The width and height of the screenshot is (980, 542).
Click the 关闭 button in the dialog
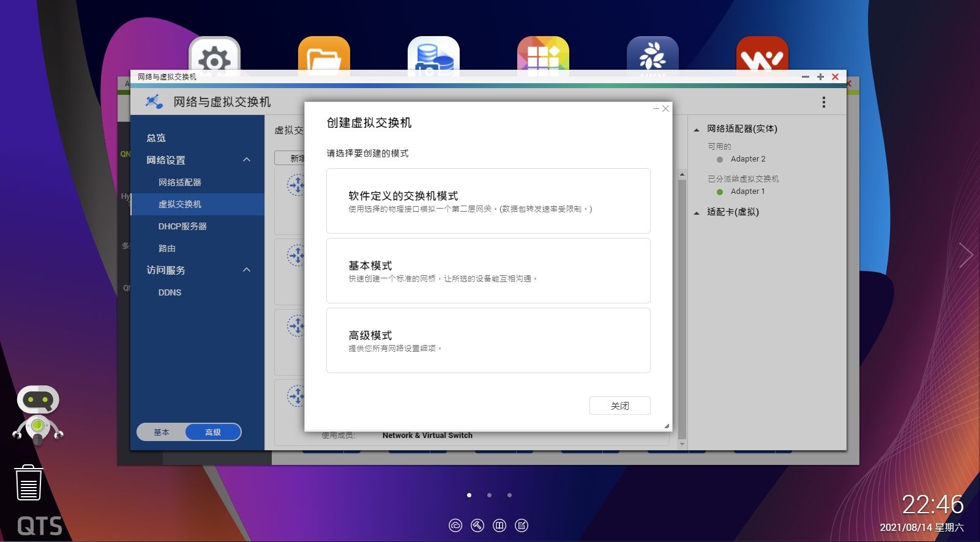(x=619, y=406)
